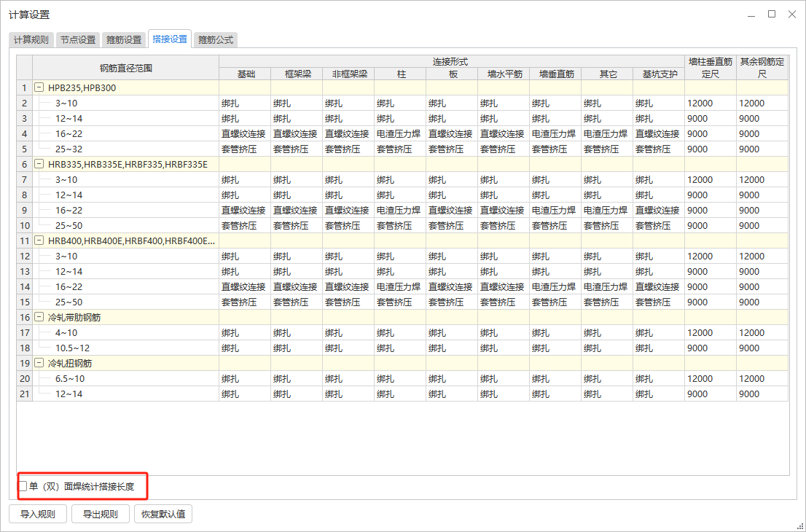
Task: Select row 18 非框架梁 cell 绑扎
Action: coord(348,348)
